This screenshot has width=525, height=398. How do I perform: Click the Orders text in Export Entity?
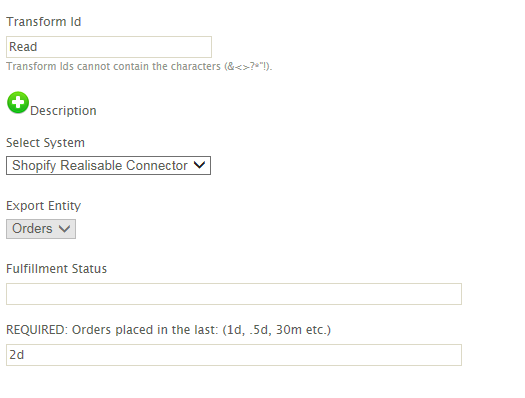(x=32, y=229)
